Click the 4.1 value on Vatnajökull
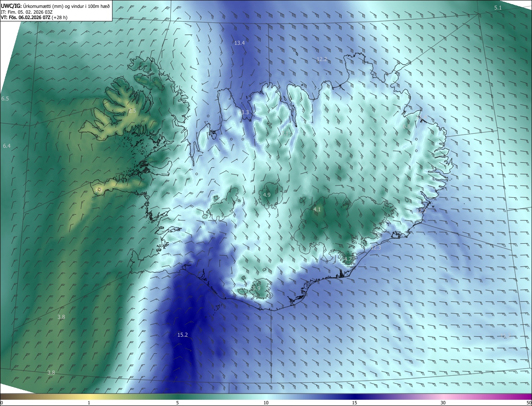 317,210
